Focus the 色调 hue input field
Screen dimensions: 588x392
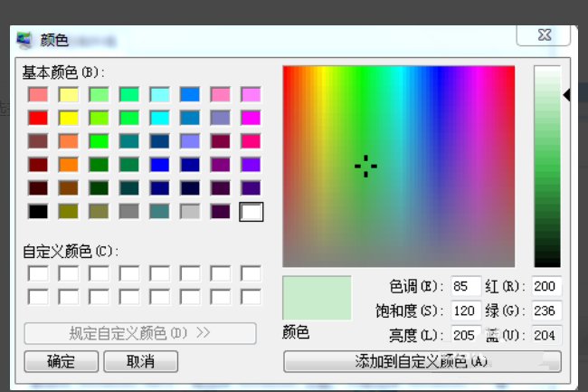[x=466, y=286]
